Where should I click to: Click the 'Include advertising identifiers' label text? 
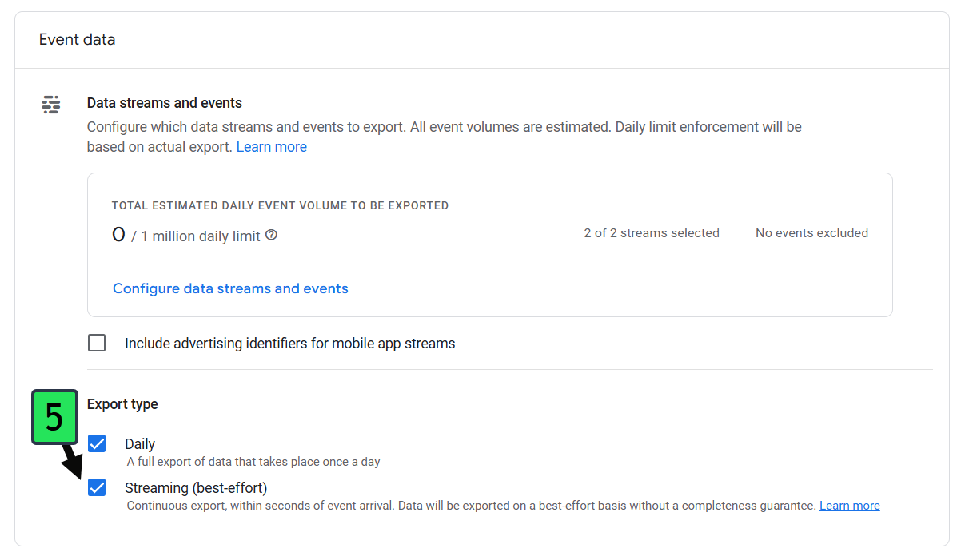pos(289,344)
